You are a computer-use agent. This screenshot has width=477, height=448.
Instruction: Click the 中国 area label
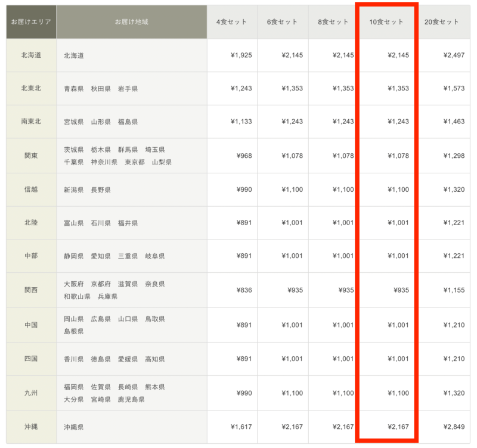(x=31, y=325)
